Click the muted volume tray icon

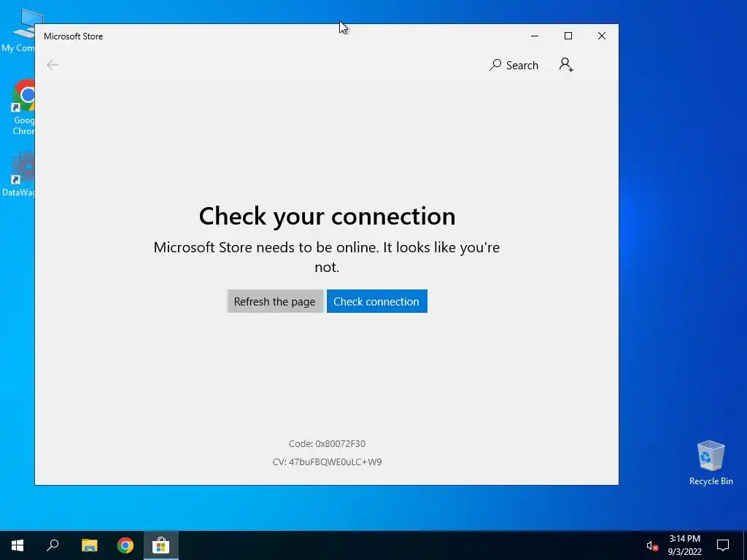point(652,545)
